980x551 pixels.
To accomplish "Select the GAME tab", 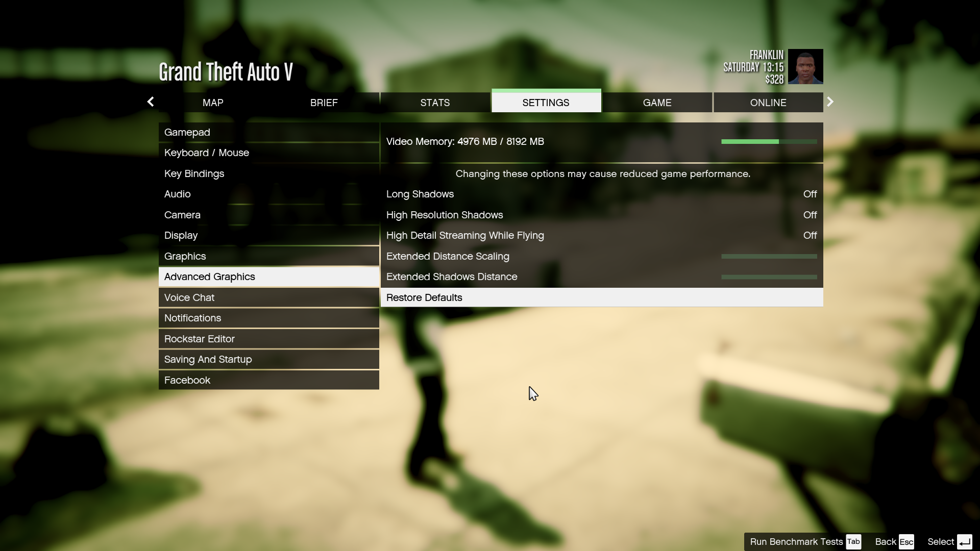I will click(656, 102).
